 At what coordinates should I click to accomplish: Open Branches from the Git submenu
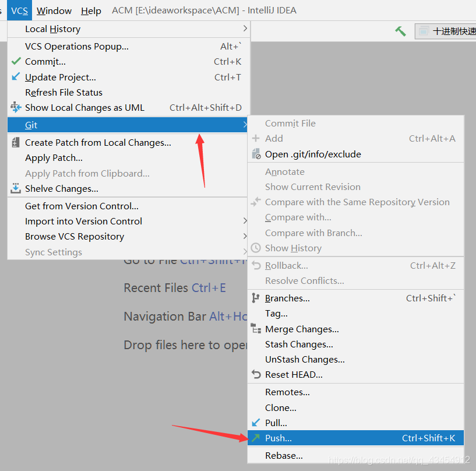tap(288, 298)
